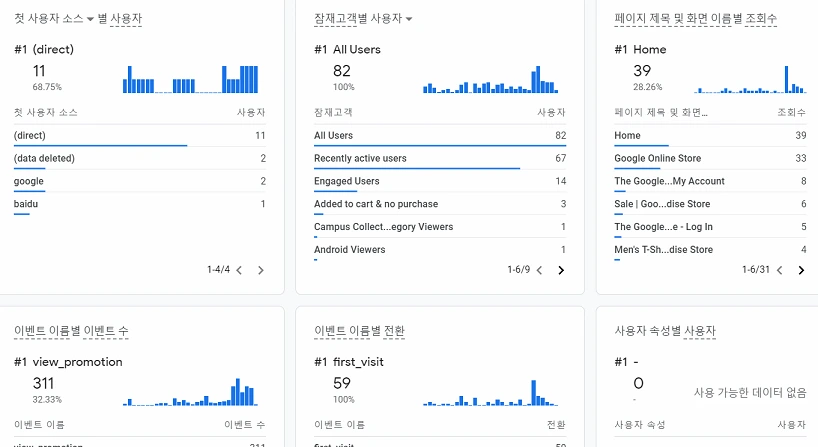Click Recently active users row
The height and width of the screenshot is (447, 818).
click(x=440, y=159)
